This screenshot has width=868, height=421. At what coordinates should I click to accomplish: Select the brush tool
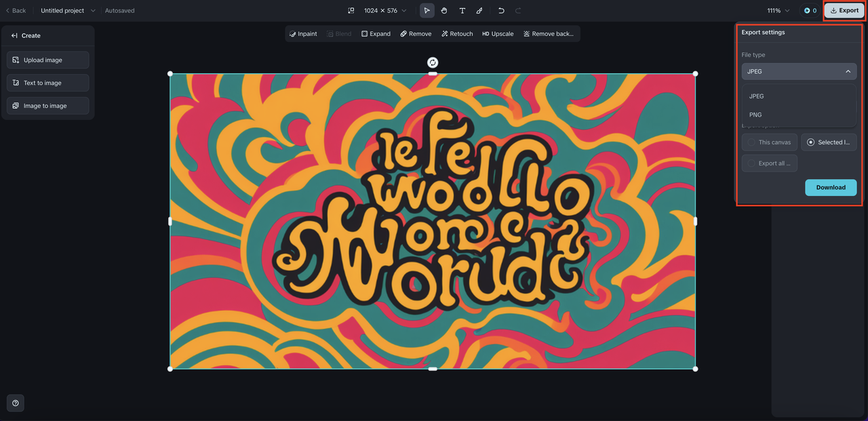click(479, 11)
